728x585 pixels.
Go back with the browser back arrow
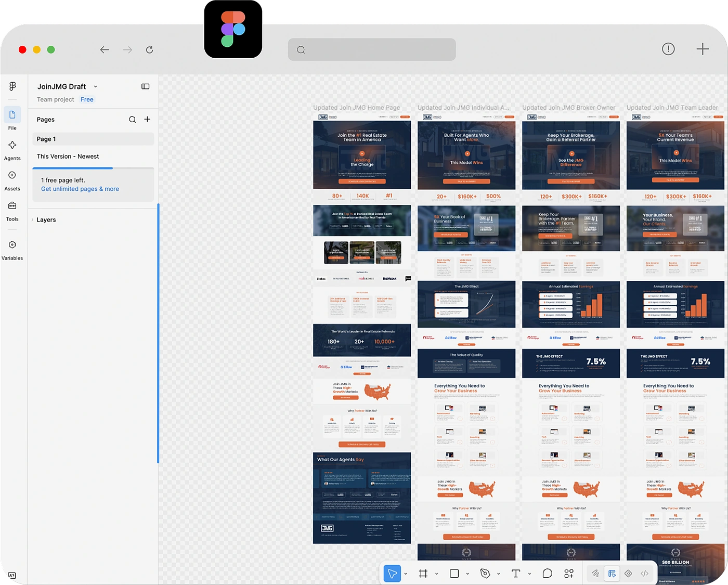(105, 50)
